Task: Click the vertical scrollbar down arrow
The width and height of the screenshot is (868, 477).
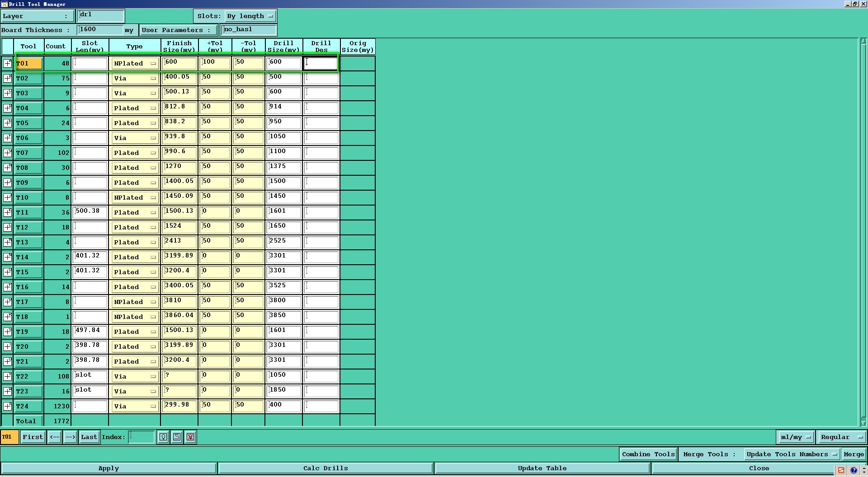Action: tap(863, 423)
